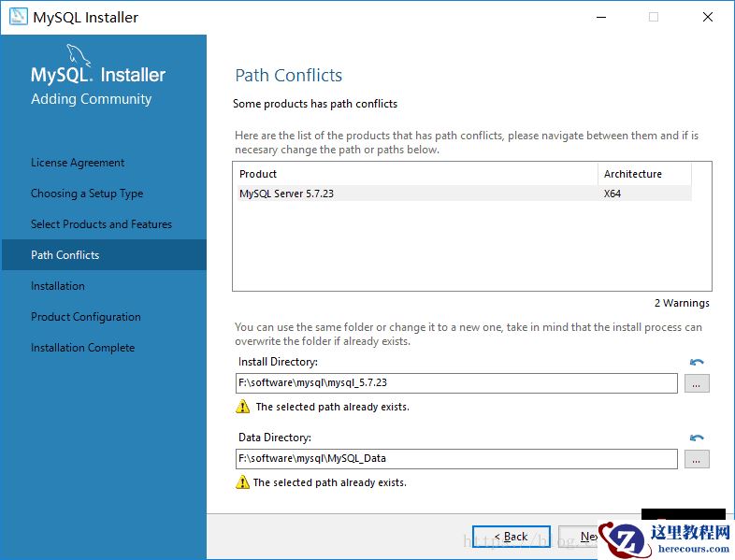Screen dimensions: 735x560
Task: Click the revert arrow for Install Directory
Action: click(x=696, y=363)
